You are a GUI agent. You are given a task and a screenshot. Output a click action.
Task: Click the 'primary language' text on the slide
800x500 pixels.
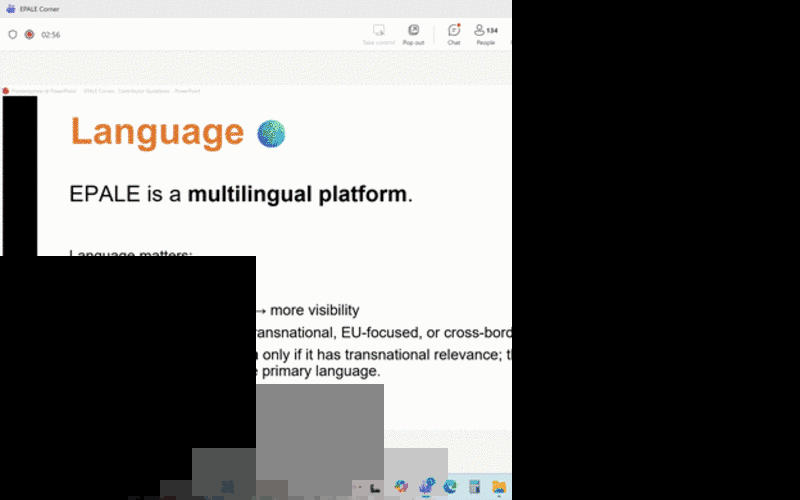point(322,371)
